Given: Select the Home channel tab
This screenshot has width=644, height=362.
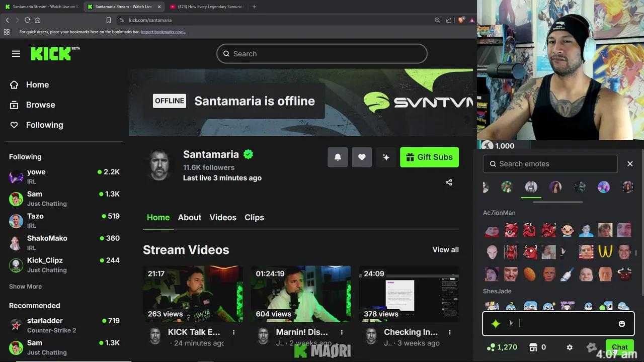Looking at the screenshot, I should click(158, 218).
